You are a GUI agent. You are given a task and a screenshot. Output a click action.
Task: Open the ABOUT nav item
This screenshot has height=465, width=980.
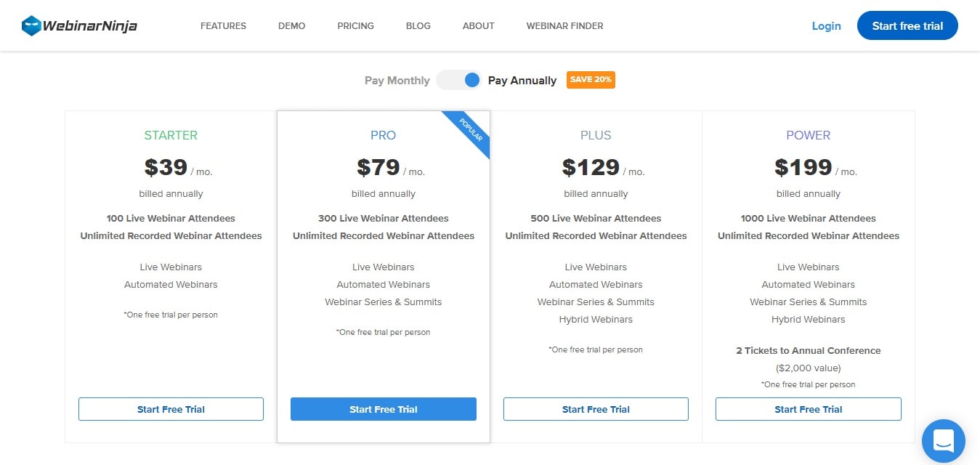tap(479, 25)
